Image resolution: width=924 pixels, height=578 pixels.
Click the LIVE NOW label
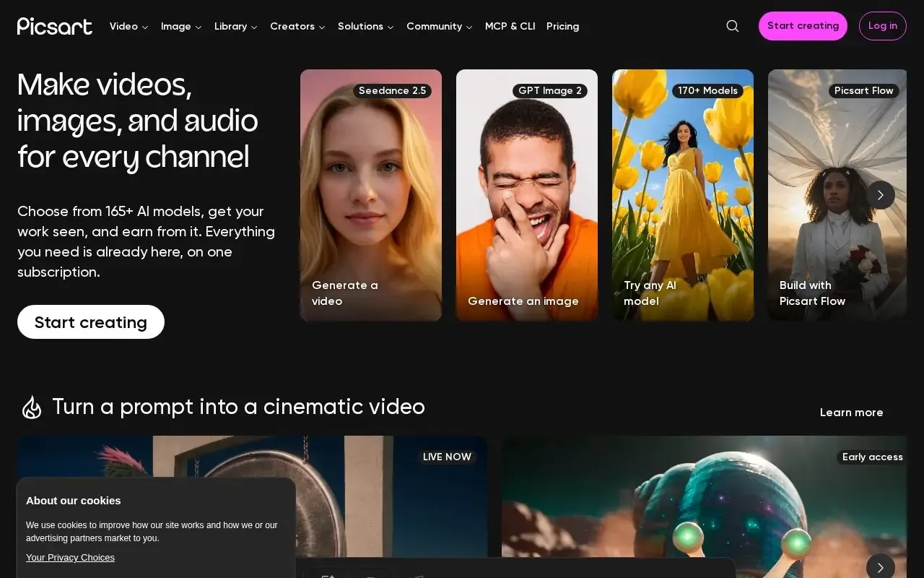click(447, 457)
